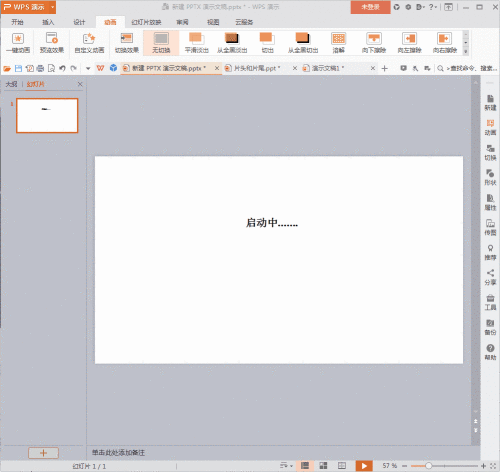Open the 开始 ribbon tab

click(17, 22)
